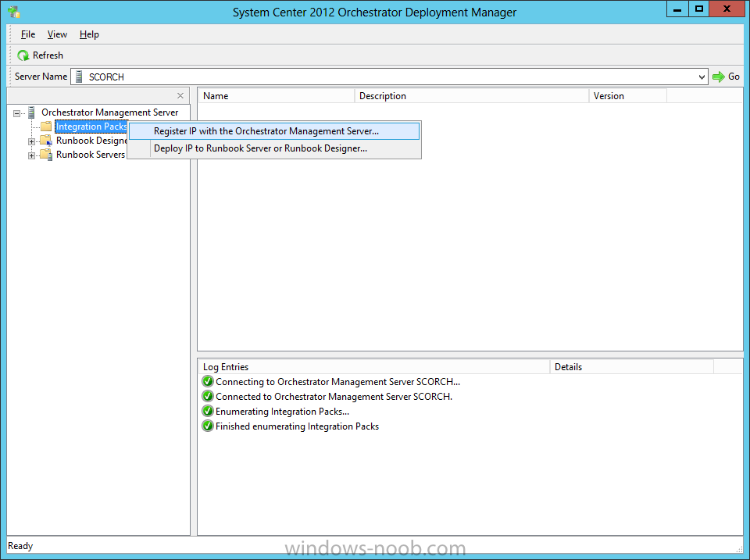Select the Integration Packs tree item
Screen dimensions: 750x560
91,127
